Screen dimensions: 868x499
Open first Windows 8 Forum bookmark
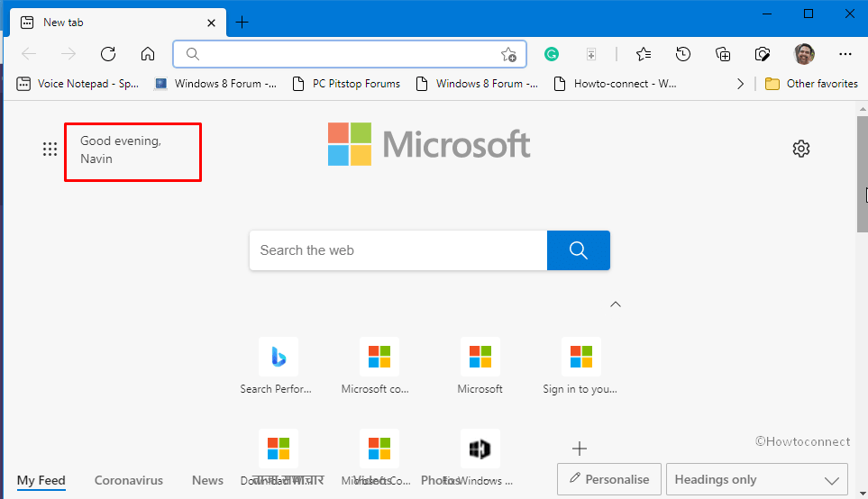tap(215, 84)
